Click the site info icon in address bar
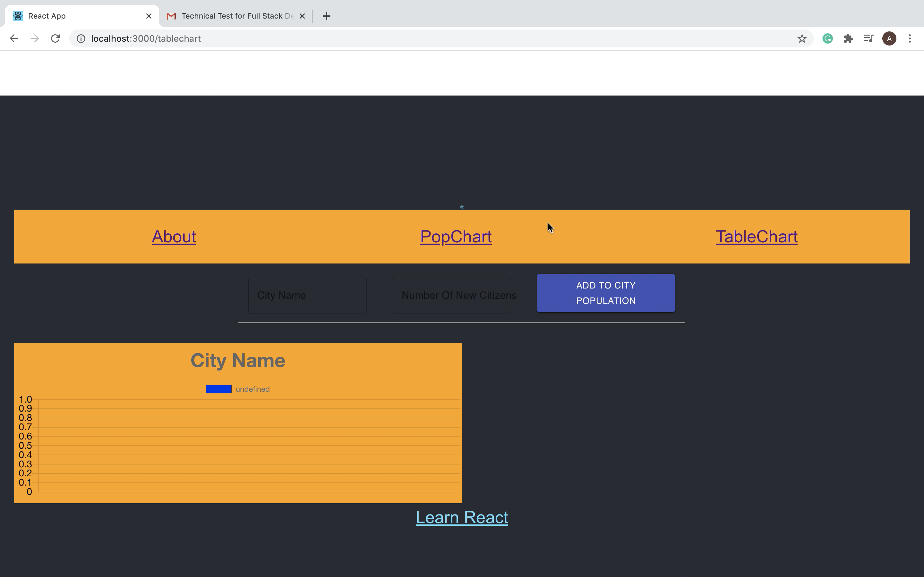This screenshot has width=924, height=577. tap(81, 38)
